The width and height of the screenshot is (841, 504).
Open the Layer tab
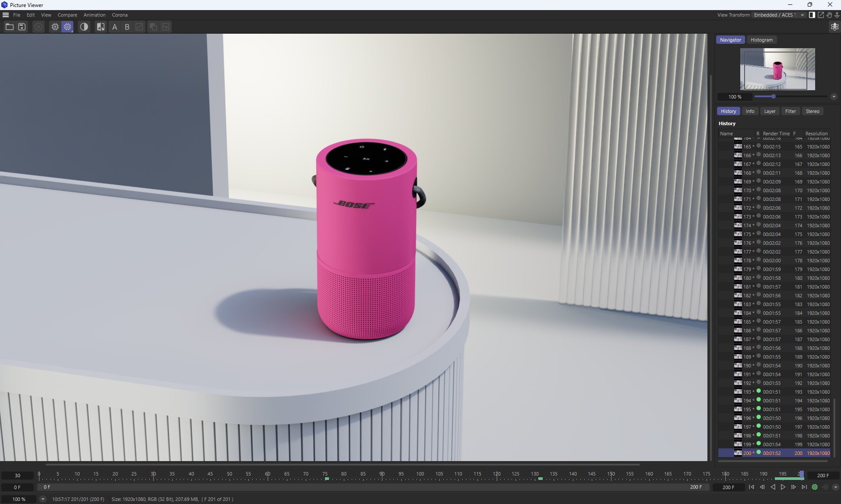tap(770, 111)
